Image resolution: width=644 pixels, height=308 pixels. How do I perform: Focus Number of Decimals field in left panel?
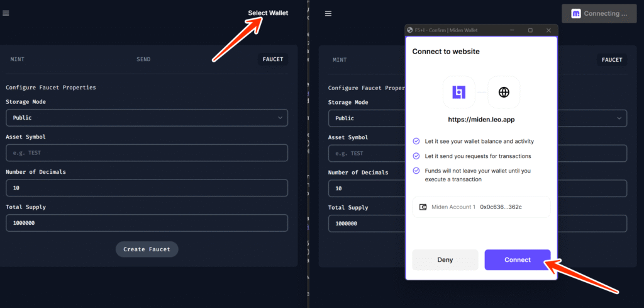tap(147, 188)
